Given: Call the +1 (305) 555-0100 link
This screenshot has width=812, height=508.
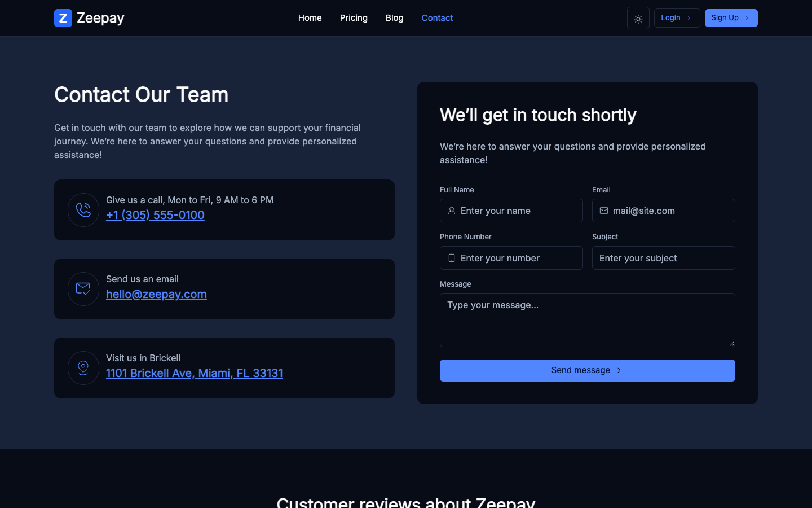Looking at the screenshot, I should point(155,215).
